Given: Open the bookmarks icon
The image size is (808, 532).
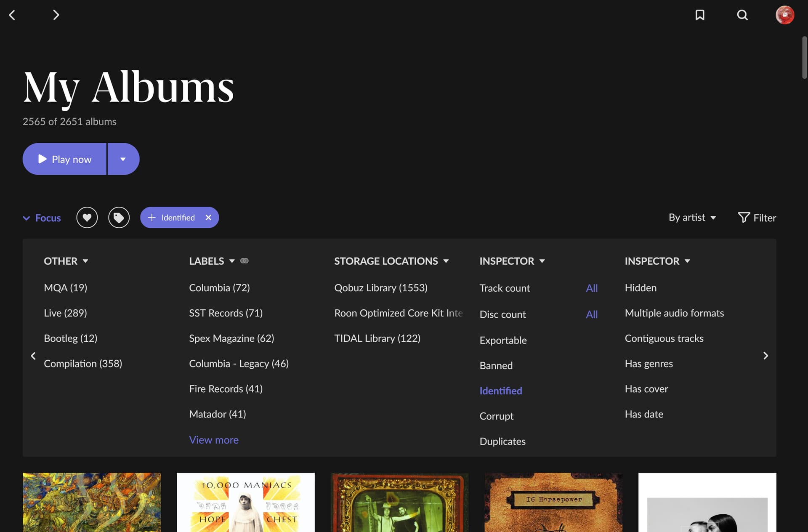Looking at the screenshot, I should [700, 15].
